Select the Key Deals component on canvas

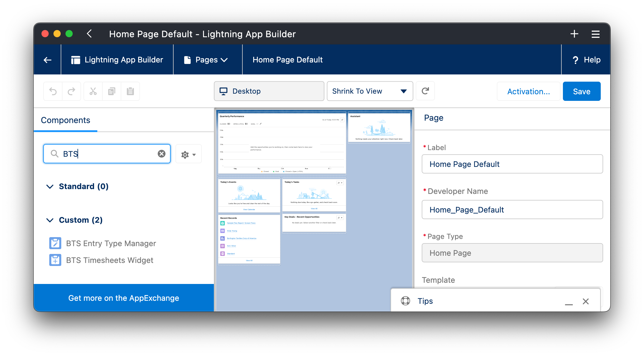click(314, 223)
